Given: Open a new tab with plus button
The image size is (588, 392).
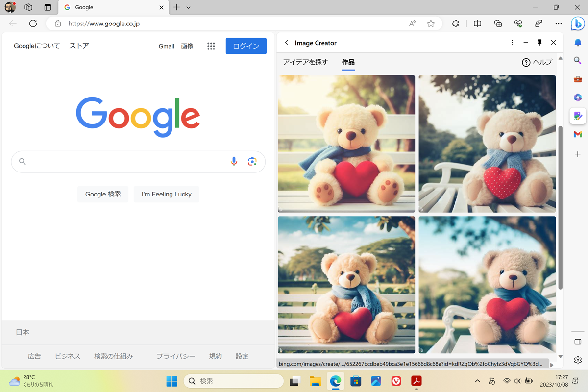Looking at the screenshot, I should [176, 7].
